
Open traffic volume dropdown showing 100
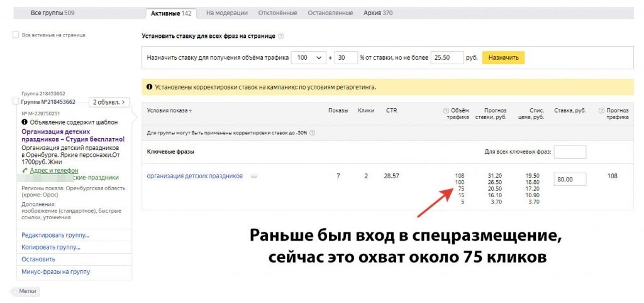308,58
